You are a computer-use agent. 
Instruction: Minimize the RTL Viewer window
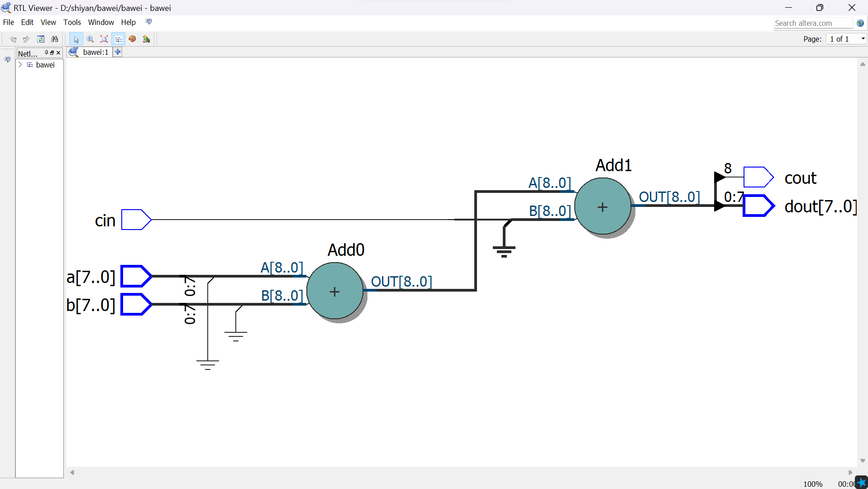point(788,8)
